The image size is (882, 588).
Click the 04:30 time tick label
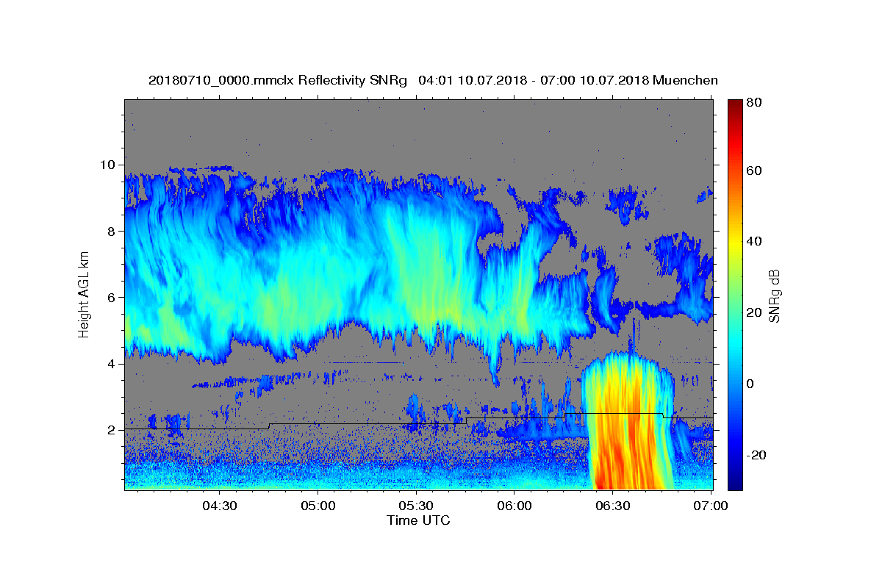coord(220,506)
